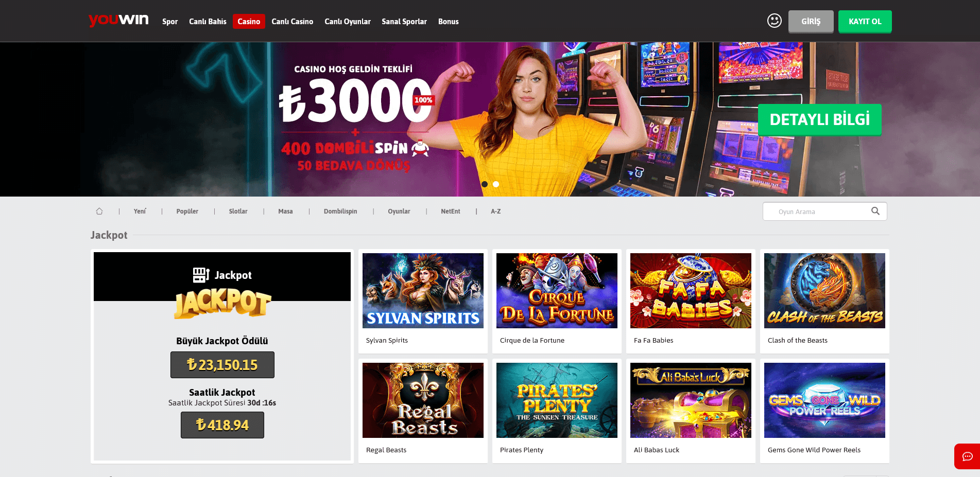Filter games by Slotlar category
The width and height of the screenshot is (980, 477).
(238, 211)
